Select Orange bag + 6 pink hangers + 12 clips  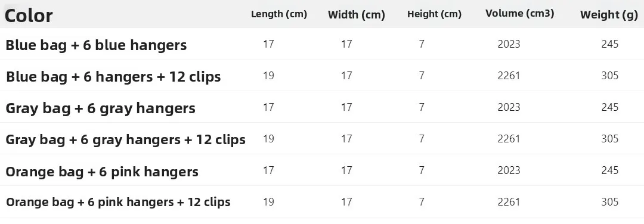tap(118, 203)
